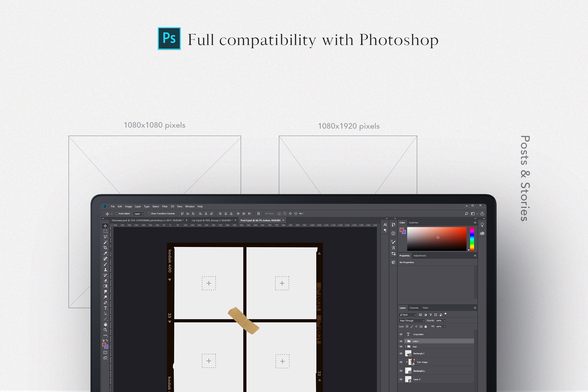Image resolution: width=588 pixels, height=392 pixels.
Task: Hide the Inspiration text layer
Action: 401,334
